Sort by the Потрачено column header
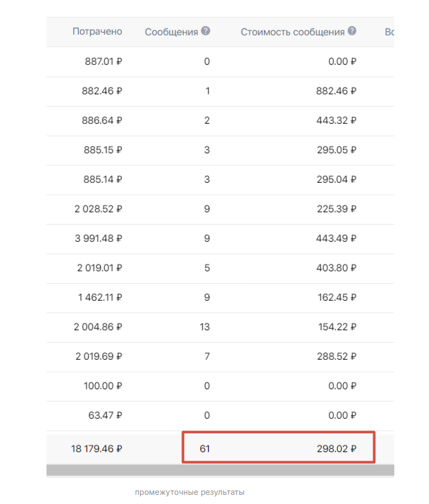This screenshot has width=429, height=504. [97, 31]
